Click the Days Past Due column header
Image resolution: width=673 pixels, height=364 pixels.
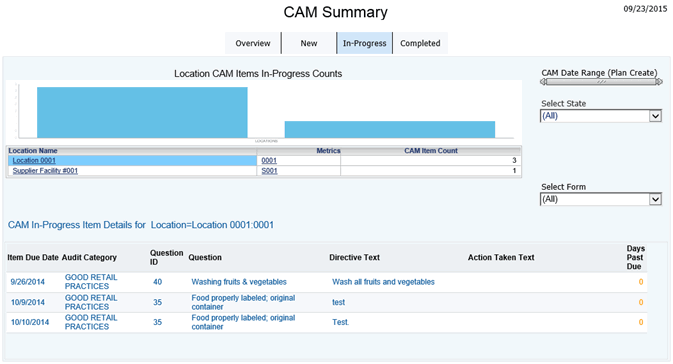point(635,258)
